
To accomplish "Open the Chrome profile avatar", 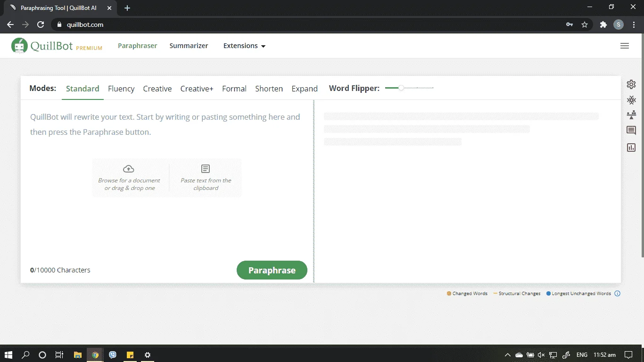I will pos(619,25).
